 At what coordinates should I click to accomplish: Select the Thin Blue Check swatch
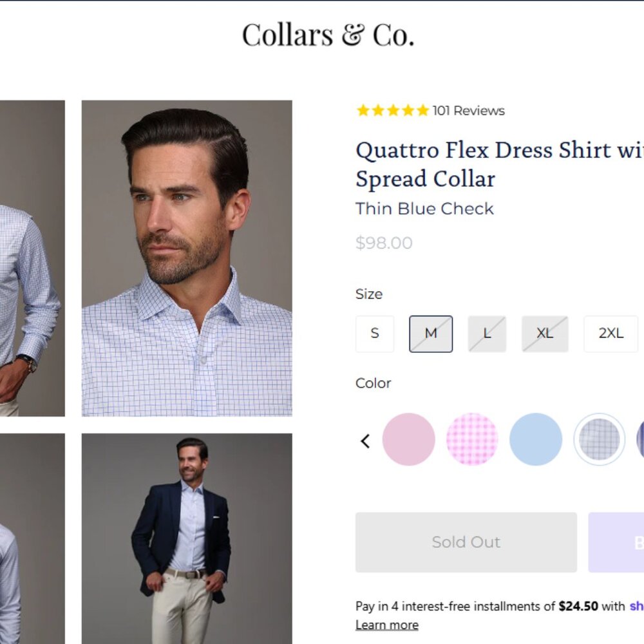[x=599, y=439]
